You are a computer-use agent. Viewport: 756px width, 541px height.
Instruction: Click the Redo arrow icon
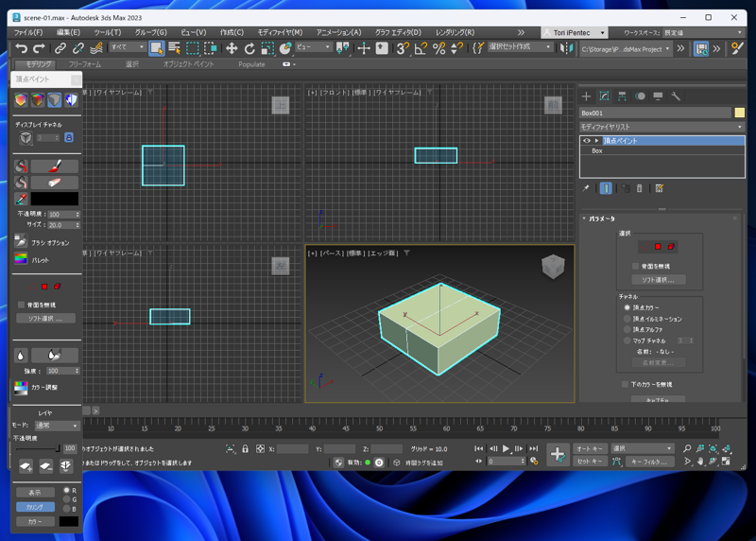pyautogui.click(x=39, y=48)
